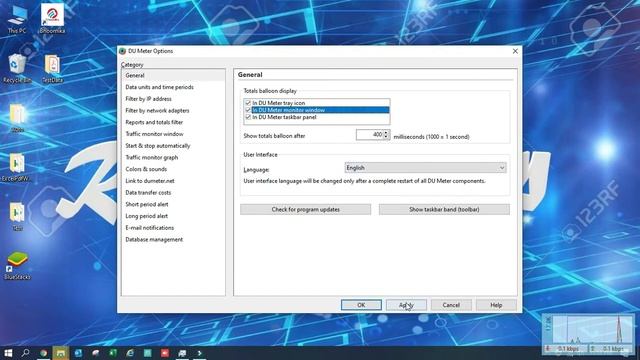Open Traffic monitor graph category

[173, 158]
